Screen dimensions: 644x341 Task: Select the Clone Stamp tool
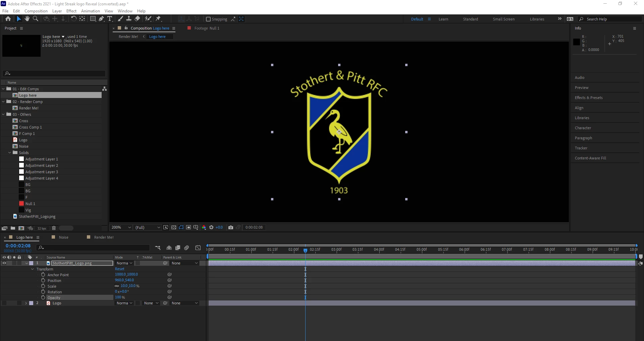point(128,19)
